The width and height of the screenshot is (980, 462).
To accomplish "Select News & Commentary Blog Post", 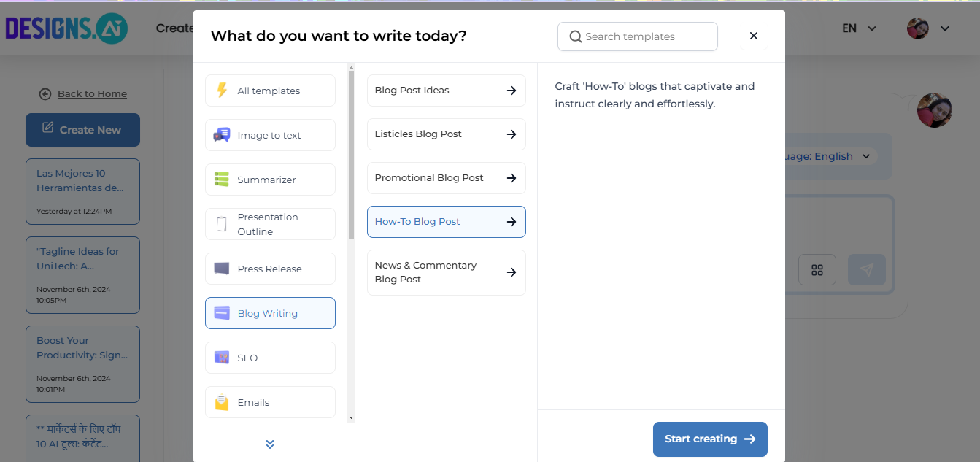I will pos(446,272).
